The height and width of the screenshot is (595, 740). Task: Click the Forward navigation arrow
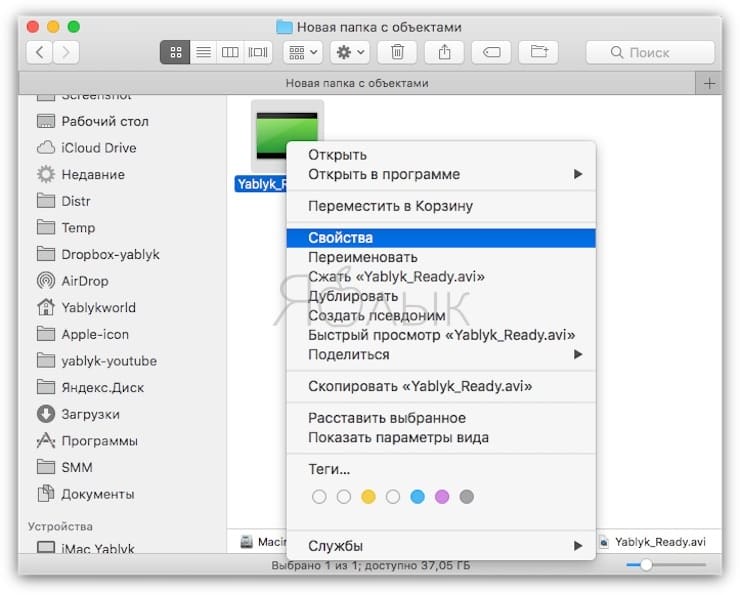67,52
